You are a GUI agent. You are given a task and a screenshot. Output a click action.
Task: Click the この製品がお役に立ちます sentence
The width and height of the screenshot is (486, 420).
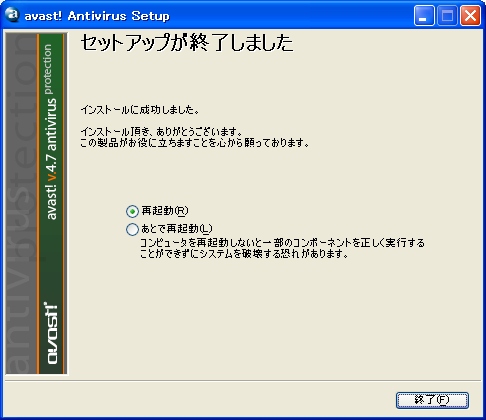click(195, 143)
